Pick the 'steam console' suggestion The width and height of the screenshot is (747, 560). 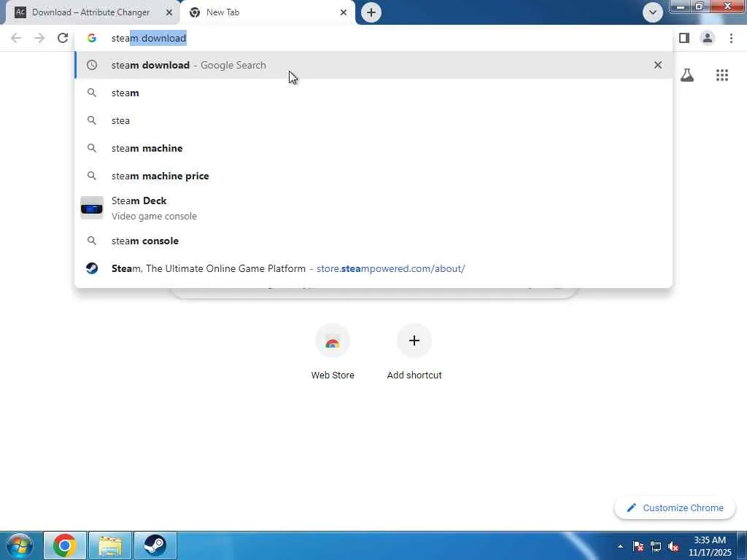[x=373, y=241]
